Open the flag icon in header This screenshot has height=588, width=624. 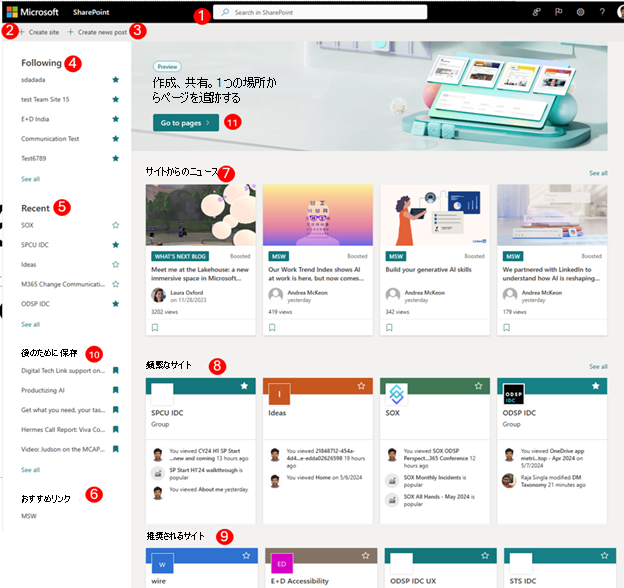coord(559,12)
